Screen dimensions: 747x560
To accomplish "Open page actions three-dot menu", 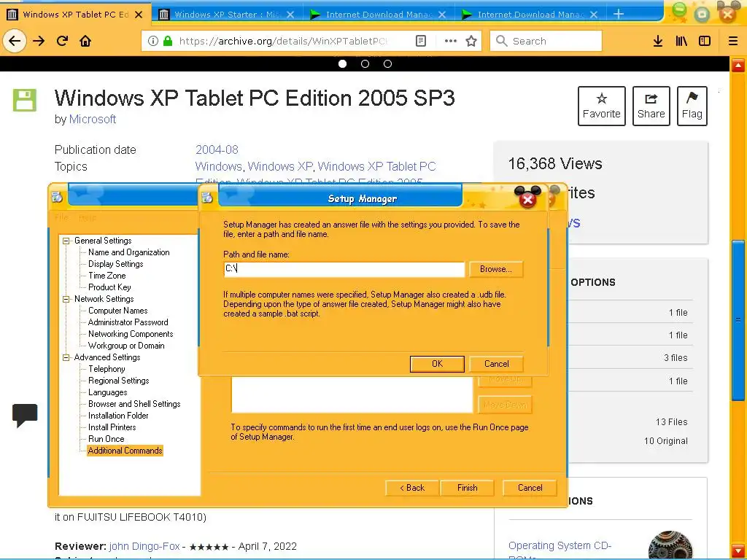I will click(451, 41).
